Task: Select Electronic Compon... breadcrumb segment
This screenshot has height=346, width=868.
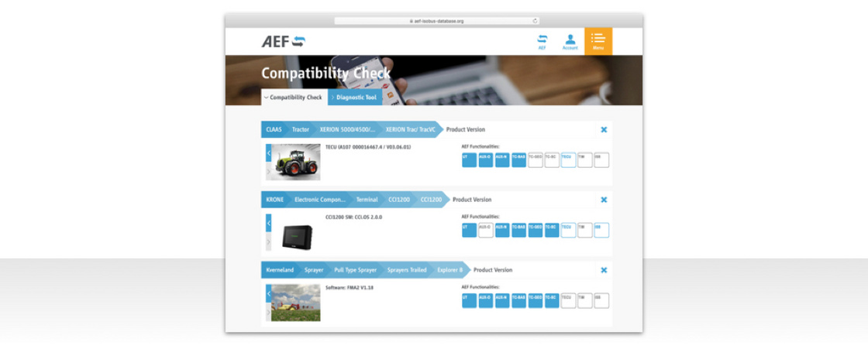Action: click(x=319, y=200)
